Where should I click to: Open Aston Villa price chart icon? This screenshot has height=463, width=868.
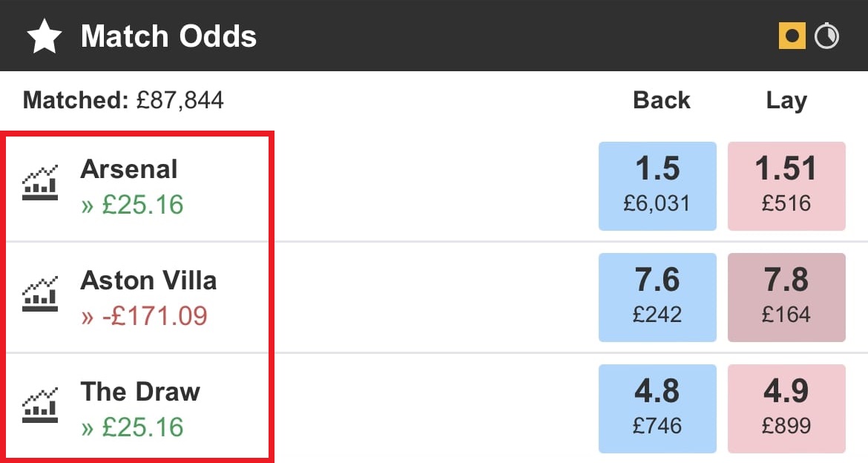pyautogui.click(x=40, y=295)
